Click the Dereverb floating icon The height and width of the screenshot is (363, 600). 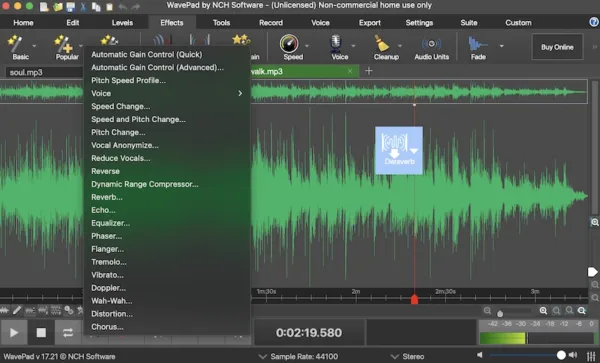(x=399, y=150)
